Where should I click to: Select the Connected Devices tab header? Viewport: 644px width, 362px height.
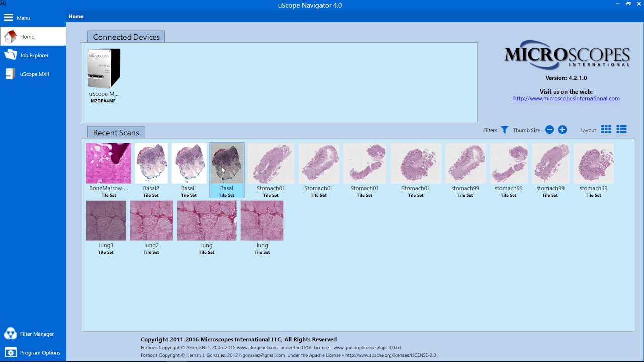[x=126, y=37]
